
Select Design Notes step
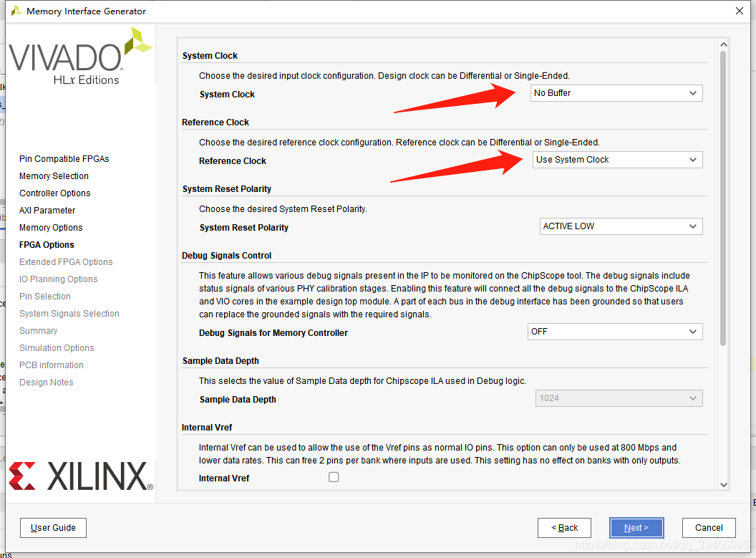[x=47, y=383]
